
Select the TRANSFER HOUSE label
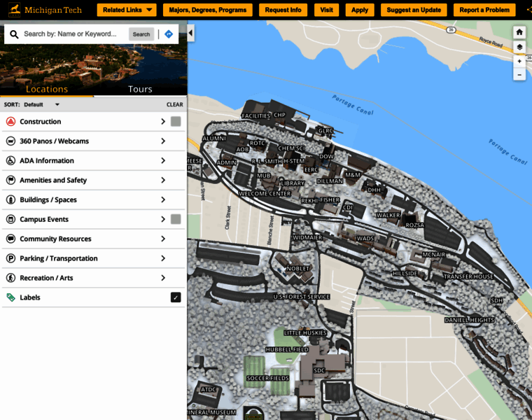click(468, 276)
